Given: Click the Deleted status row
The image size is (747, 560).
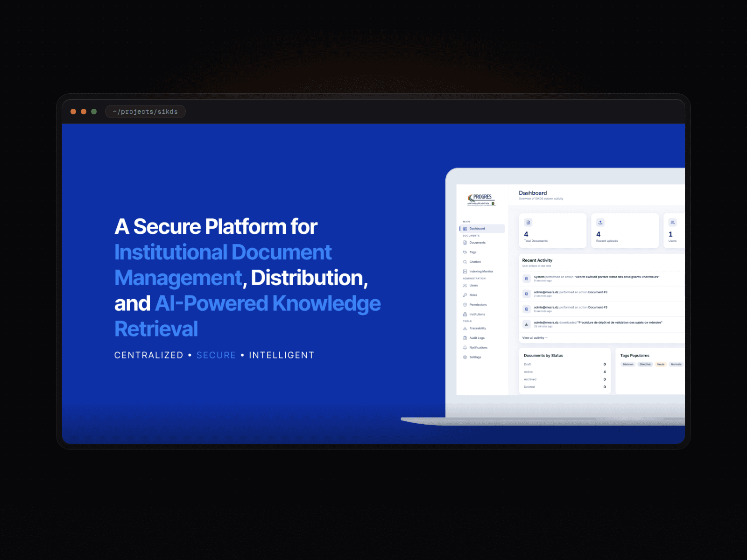Looking at the screenshot, I should pos(565,387).
